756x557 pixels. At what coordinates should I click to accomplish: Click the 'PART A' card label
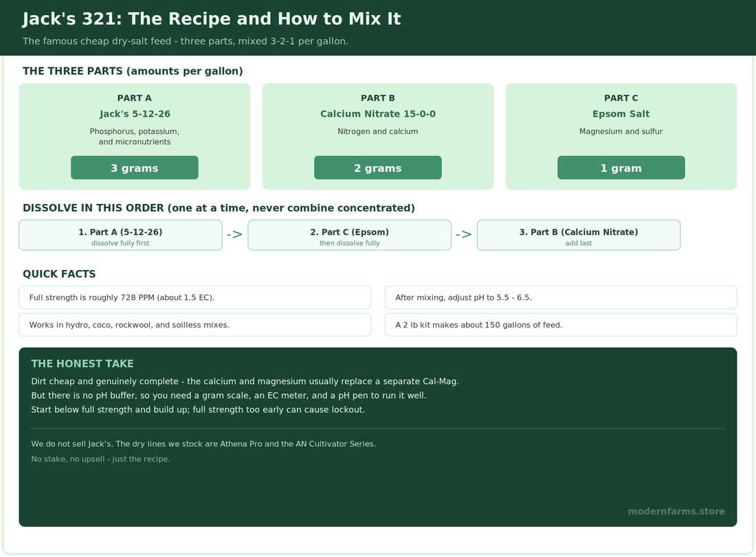[x=135, y=98]
